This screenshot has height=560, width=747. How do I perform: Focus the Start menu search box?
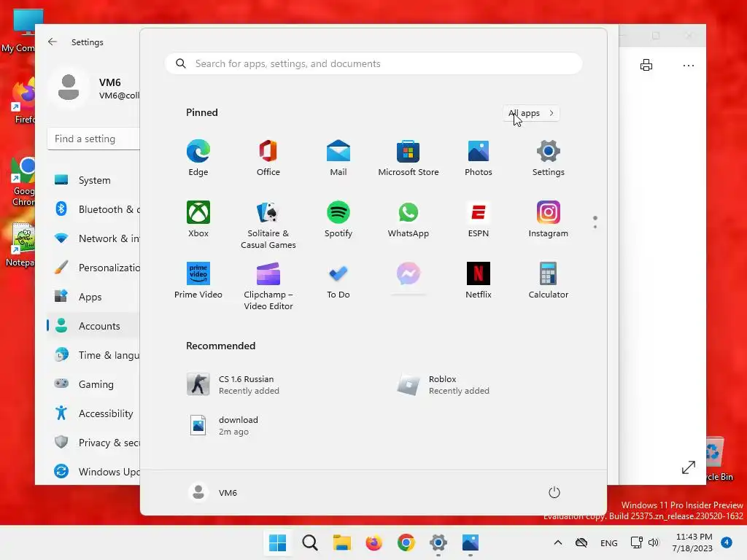click(373, 64)
